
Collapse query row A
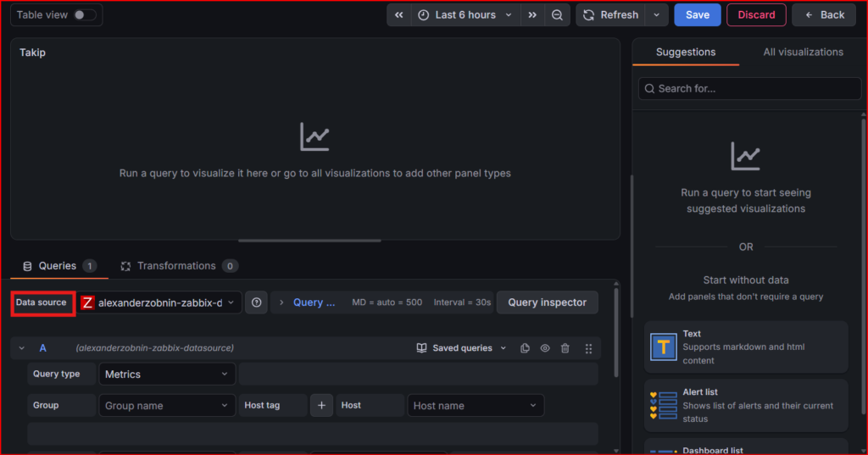(21, 348)
